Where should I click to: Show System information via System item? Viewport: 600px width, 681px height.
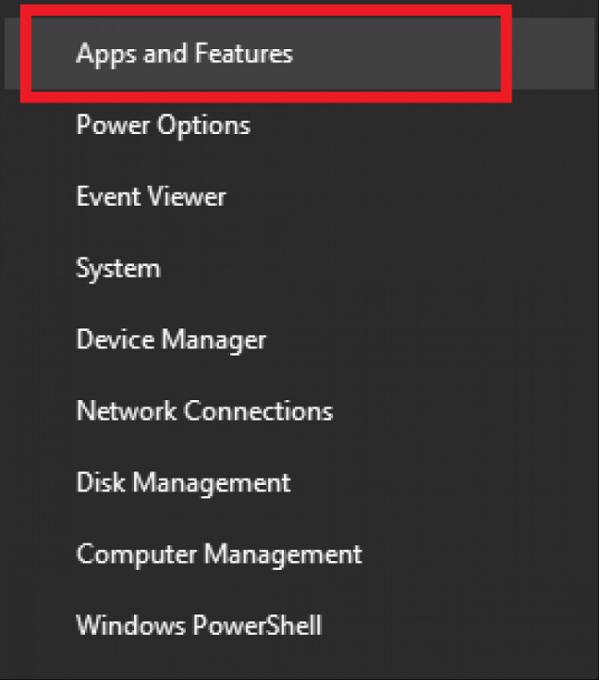(118, 268)
